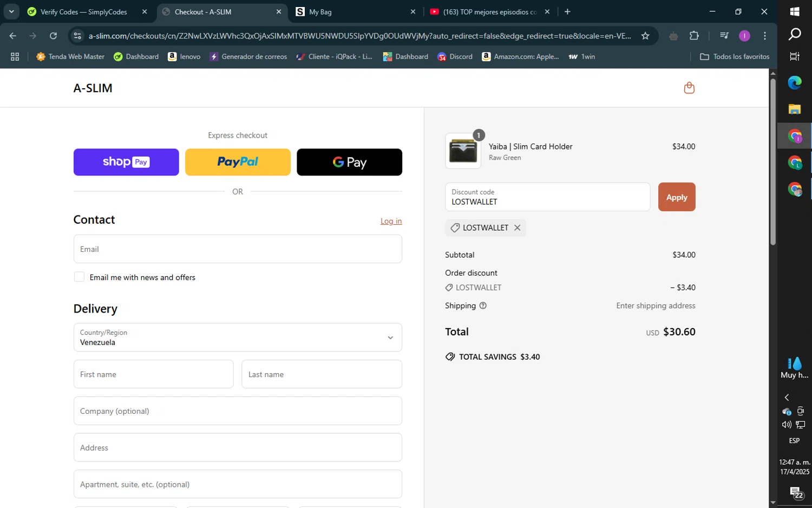
Task: Open Amazon.com: Apple bookmark
Action: click(520, 56)
